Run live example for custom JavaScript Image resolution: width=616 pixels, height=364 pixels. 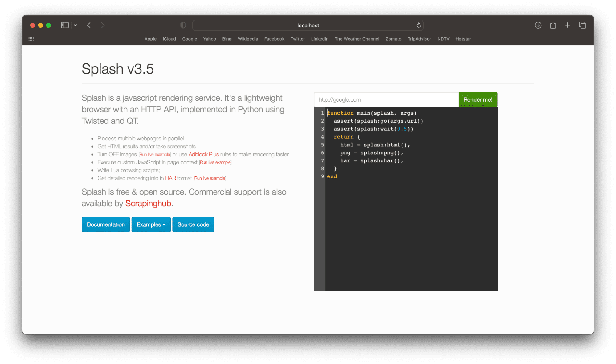coord(215,163)
